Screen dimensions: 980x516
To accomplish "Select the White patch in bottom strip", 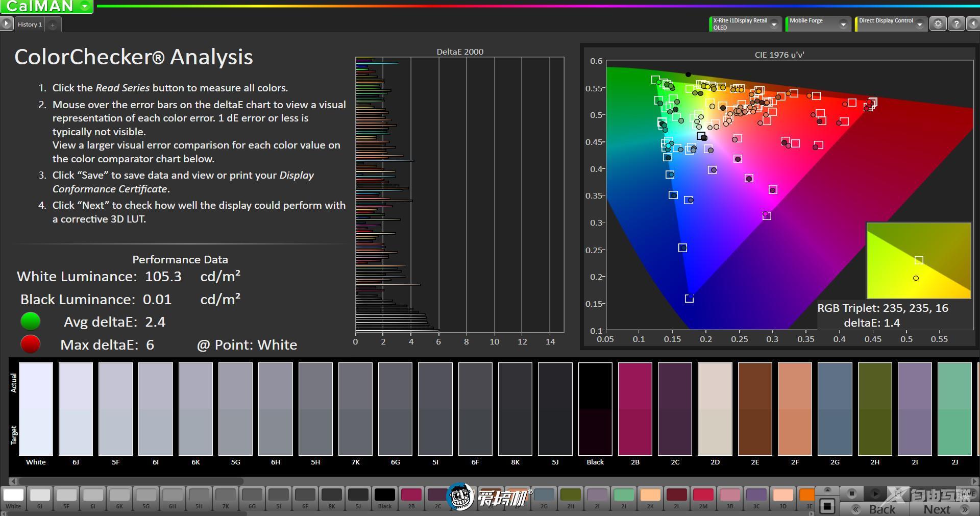I will pyautogui.click(x=13, y=498).
